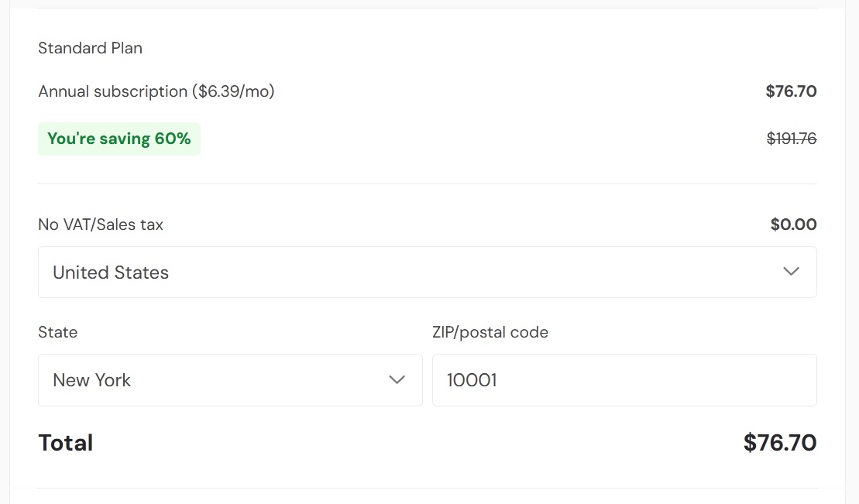The height and width of the screenshot is (504, 859).
Task: Click the 10001 value in the ZIP box
Action: point(472,380)
